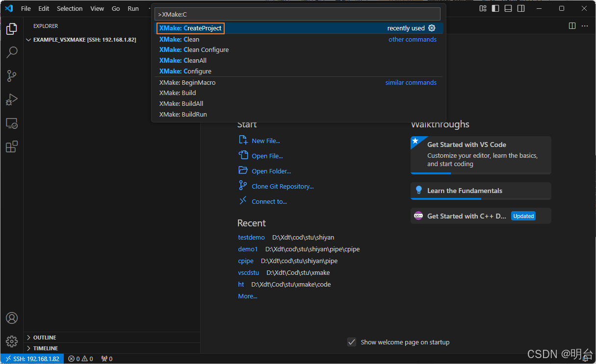The width and height of the screenshot is (596, 364).
Task: Open recent project demo1
Action: (x=248, y=249)
